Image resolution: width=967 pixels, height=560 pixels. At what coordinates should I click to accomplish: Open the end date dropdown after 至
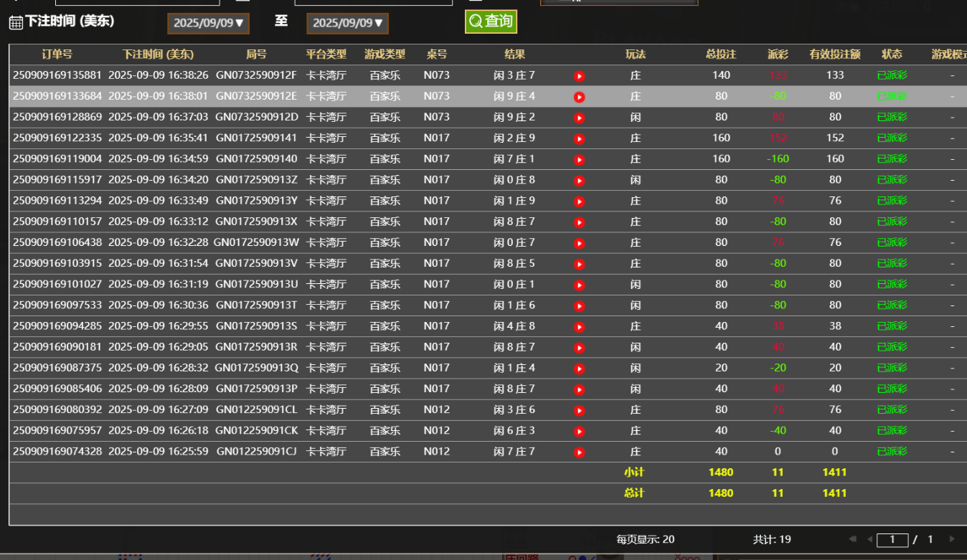(x=348, y=23)
